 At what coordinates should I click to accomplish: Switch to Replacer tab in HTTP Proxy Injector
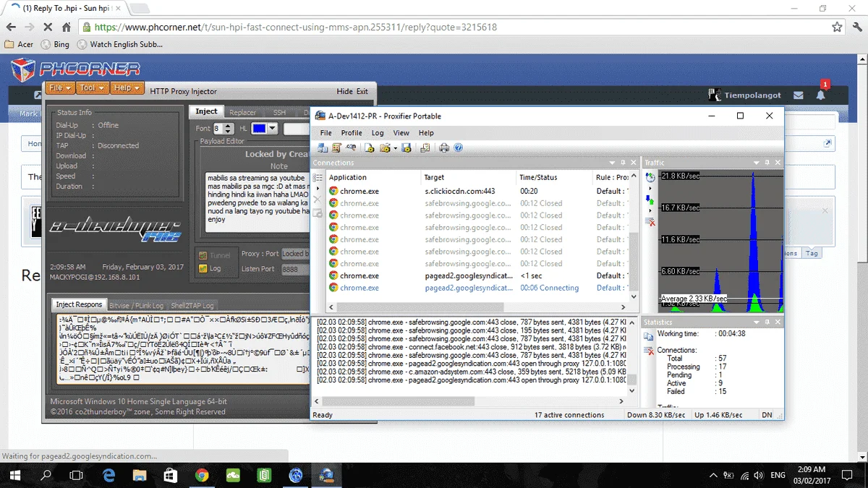tap(242, 112)
